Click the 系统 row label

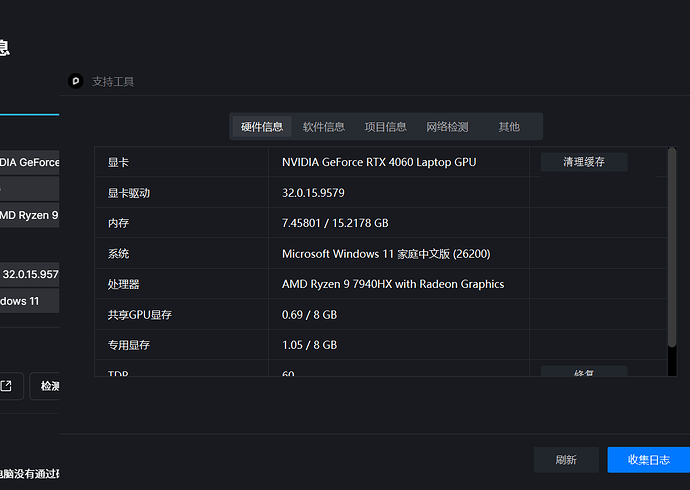[x=118, y=254]
